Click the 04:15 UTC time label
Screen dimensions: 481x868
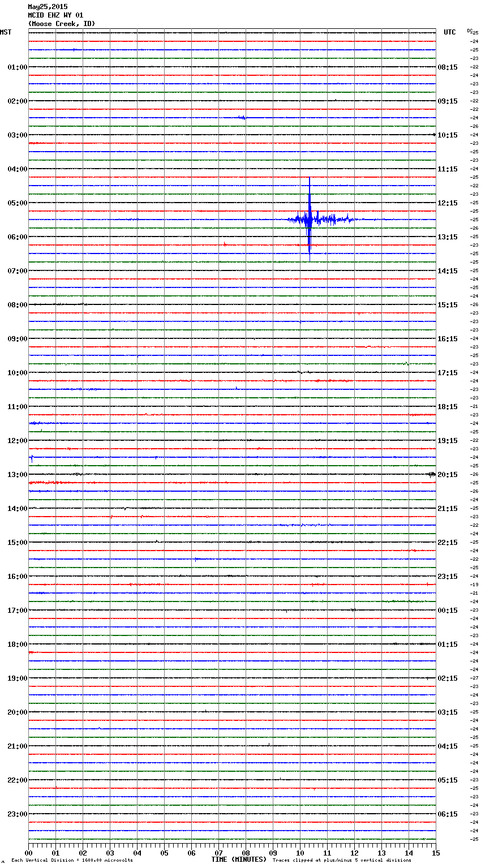tap(448, 746)
